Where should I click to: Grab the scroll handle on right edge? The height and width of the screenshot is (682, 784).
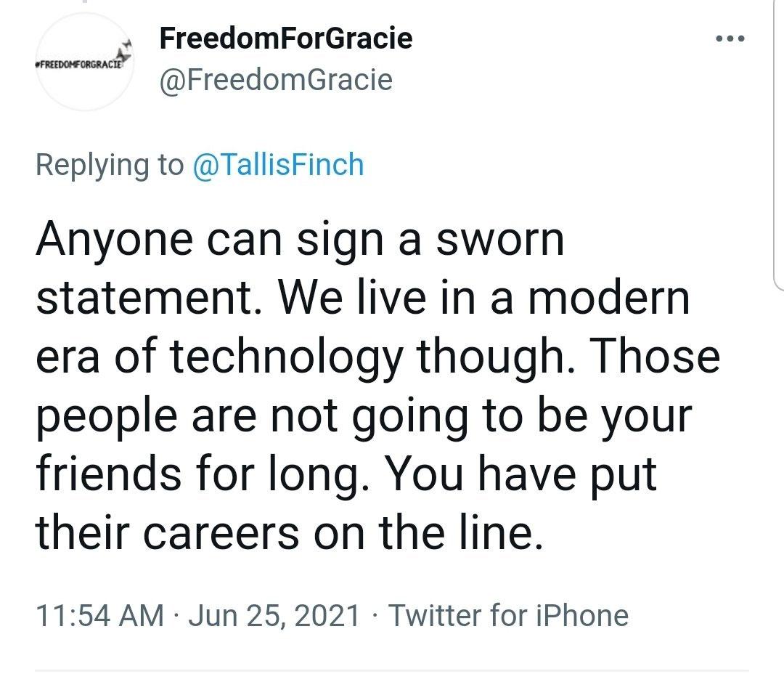point(780,145)
